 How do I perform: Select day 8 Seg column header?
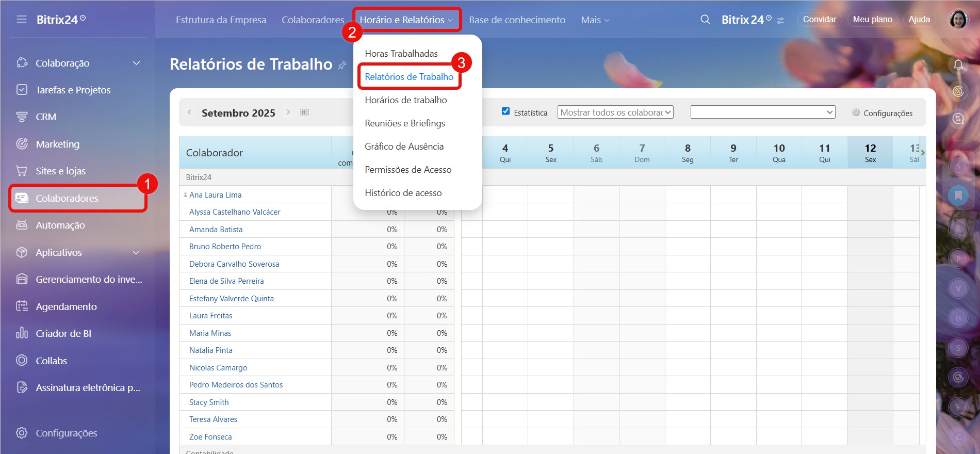tap(688, 153)
